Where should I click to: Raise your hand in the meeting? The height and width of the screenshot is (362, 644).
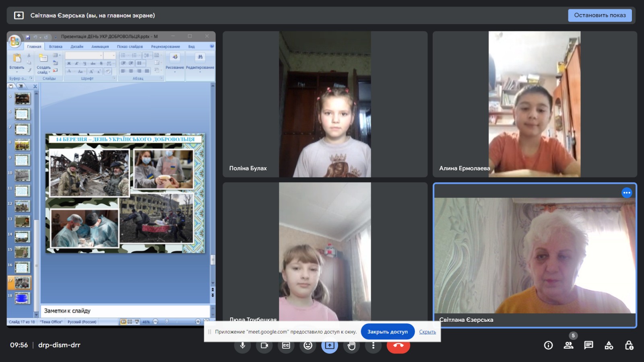tap(351, 346)
